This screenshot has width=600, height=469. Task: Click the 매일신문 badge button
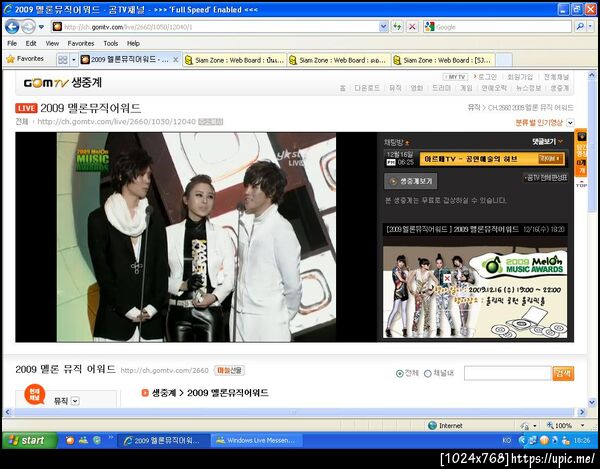(x=229, y=370)
